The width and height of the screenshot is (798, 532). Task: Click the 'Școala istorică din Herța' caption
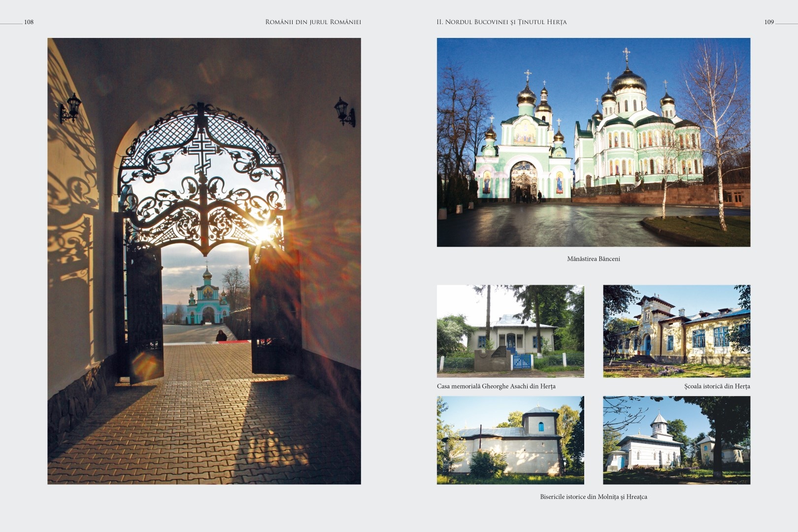pos(717,386)
